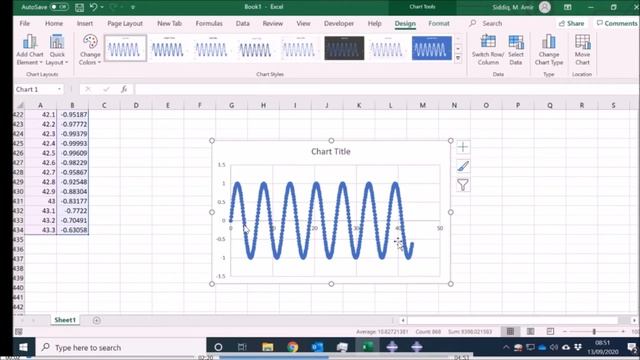Select column B header
640x360 pixels.
point(72,105)
